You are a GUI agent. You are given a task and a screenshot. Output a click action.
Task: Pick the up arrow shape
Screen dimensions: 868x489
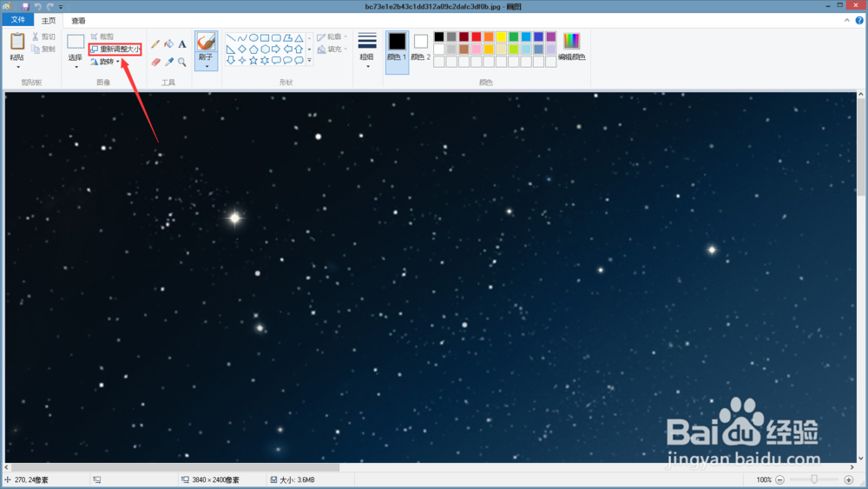coord(299,50)
